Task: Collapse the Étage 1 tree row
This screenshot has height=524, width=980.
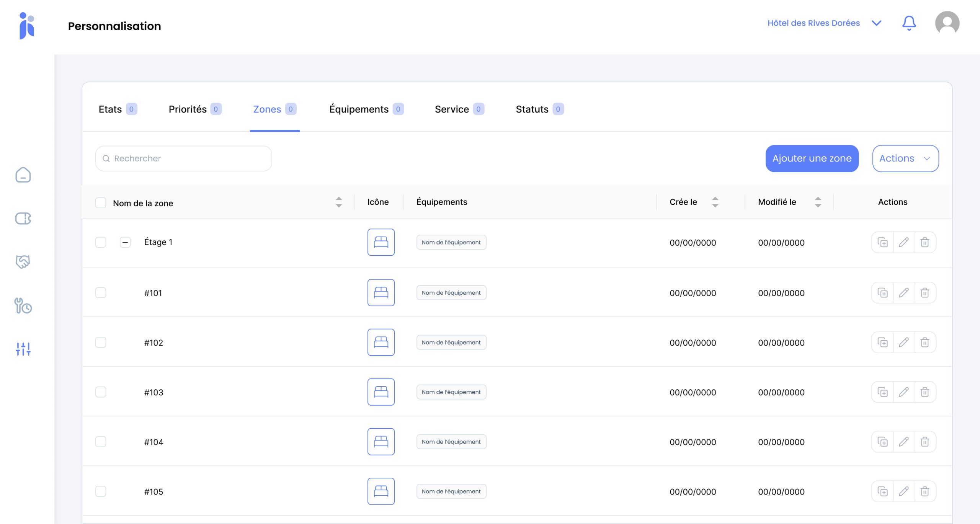Action: (125, 242)
